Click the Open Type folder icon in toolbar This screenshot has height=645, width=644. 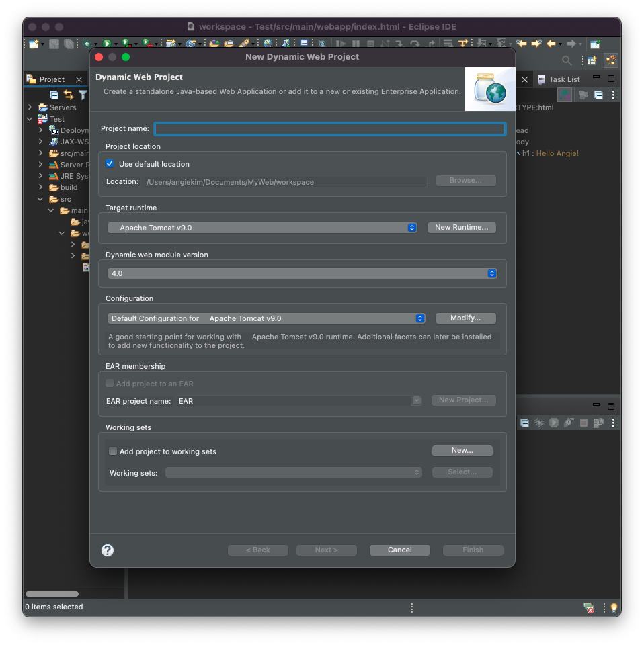(x=214, y=44)
